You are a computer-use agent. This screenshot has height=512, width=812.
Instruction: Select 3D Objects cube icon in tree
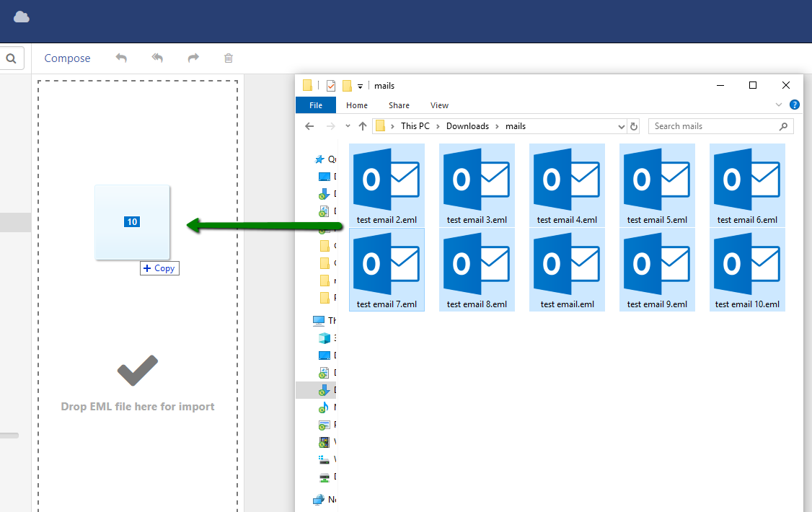coord(325,338)
